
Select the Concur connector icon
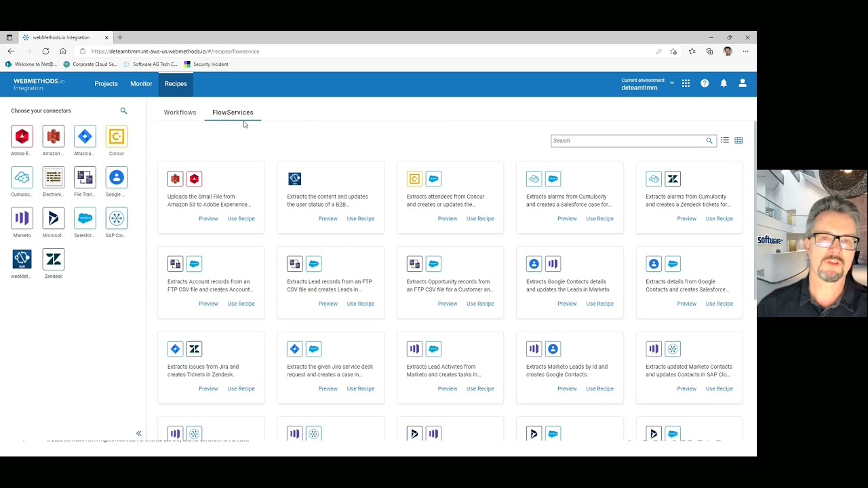click(116, 136)
